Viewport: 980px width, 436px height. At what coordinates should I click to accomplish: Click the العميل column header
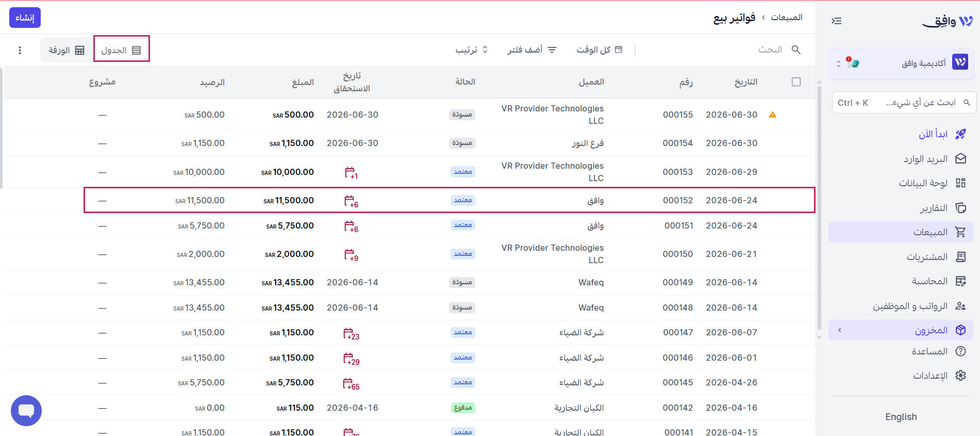tap(591, 82)
